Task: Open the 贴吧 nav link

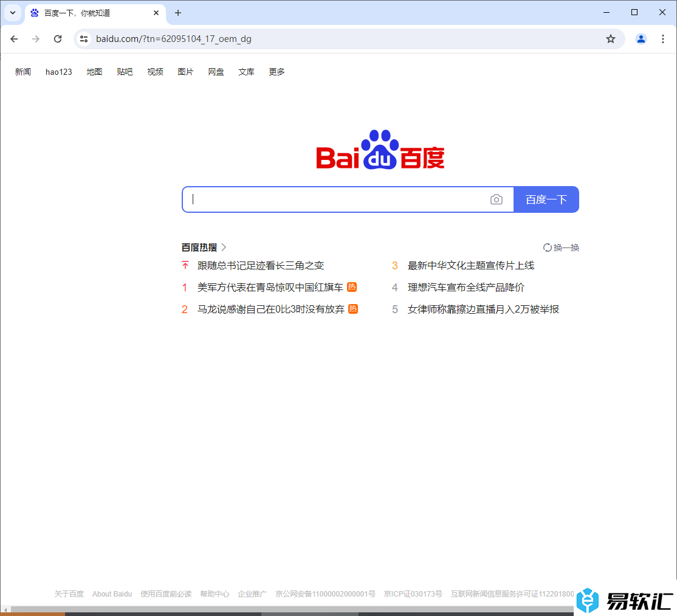Action: tap(125, 72)
